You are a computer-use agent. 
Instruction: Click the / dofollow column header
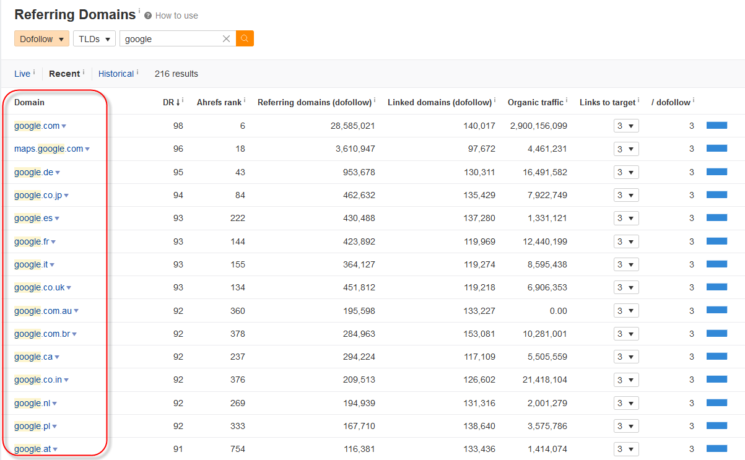click(x=671, y=102)
